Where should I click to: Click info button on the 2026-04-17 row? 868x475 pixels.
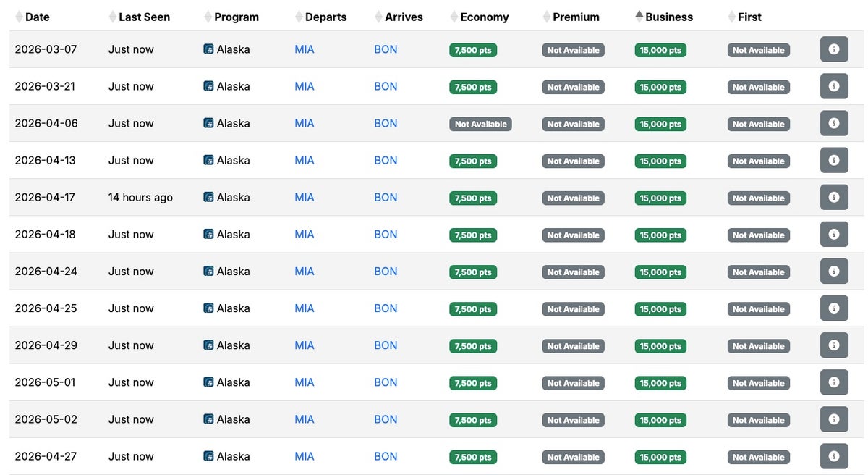click(x=833, y=197)
